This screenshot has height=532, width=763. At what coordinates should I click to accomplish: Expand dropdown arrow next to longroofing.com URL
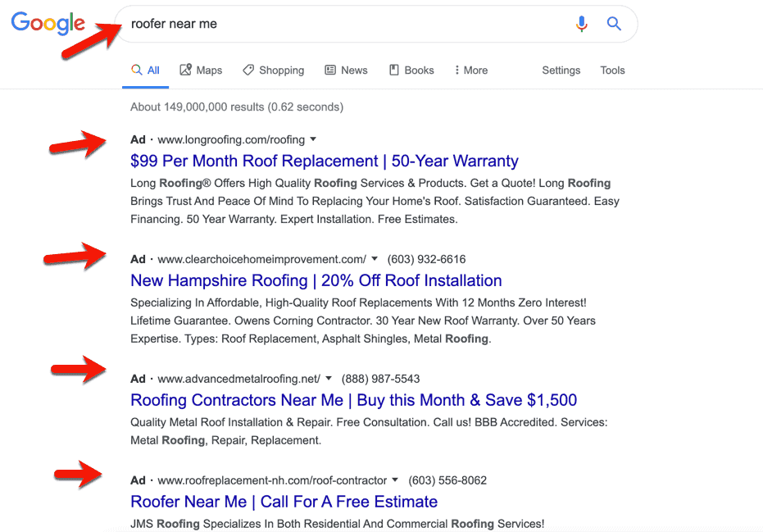(x=313, y=139)
